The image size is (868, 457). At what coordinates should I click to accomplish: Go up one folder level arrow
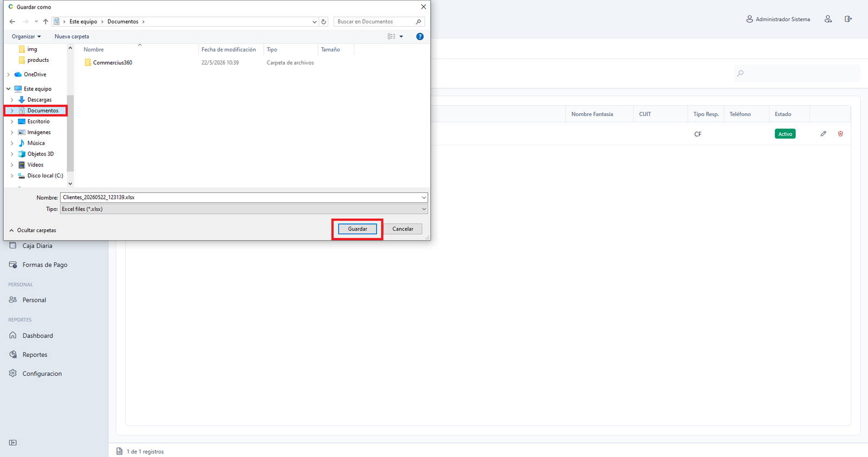(46, 22)
